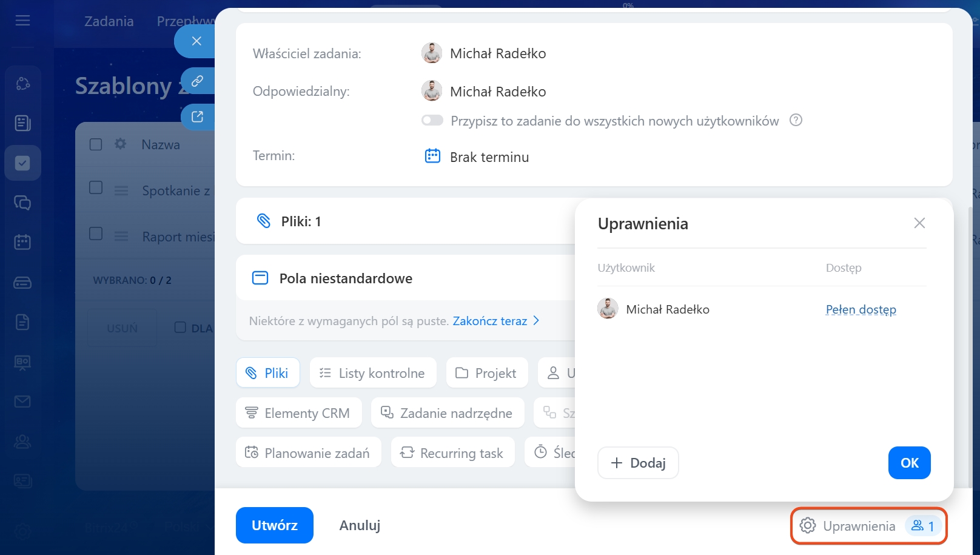Image resolution: width=980 pixels, height=555 pixels.
Task: Open the Tasks checkmark icon in sidebar
Action: click(22, 163)
